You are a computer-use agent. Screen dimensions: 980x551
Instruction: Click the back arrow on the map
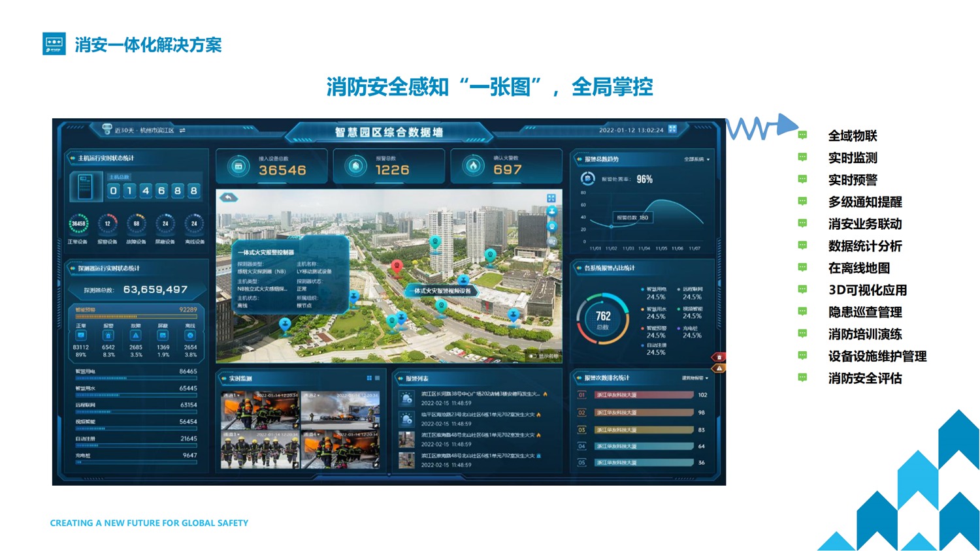tap(229, 197)
